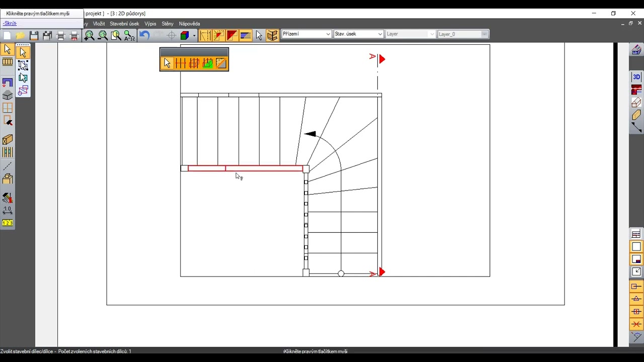Click the blue arch wall tool icon
Image resolution: width=644 pixels, height=362 pixels.
point(8,82)
